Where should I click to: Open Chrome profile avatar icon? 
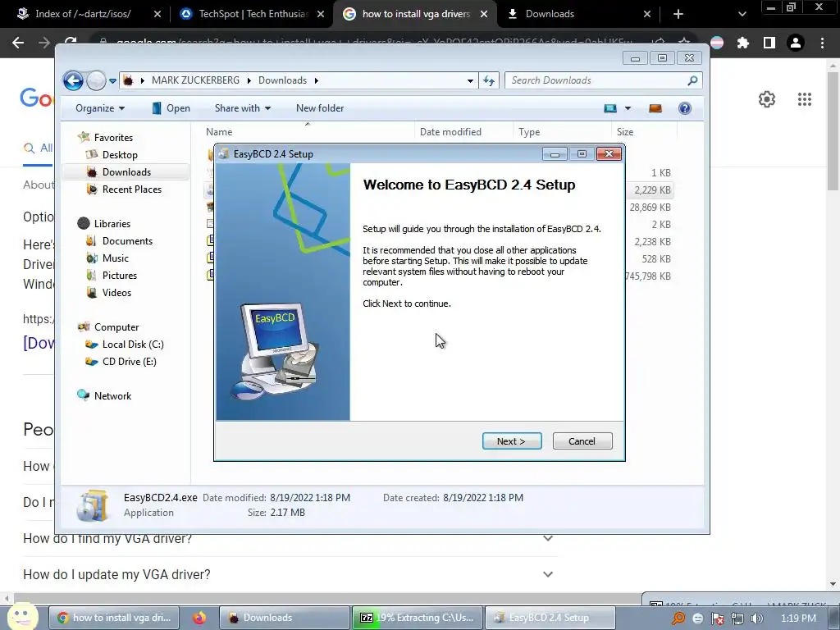[796, 43]
